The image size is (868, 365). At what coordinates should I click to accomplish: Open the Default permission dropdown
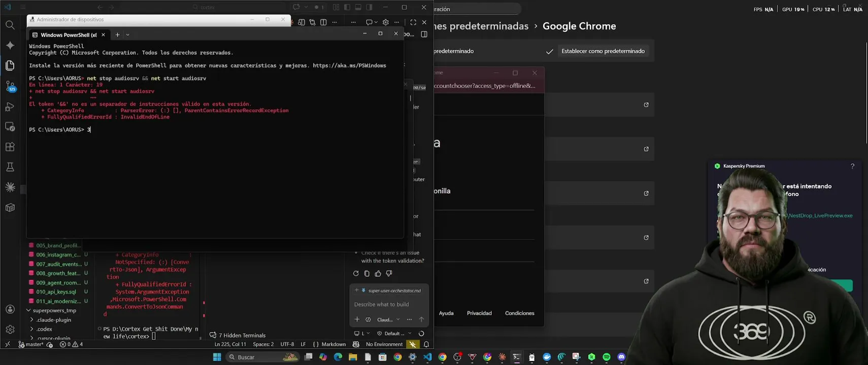pyautogui.click(x=394, y=333)
